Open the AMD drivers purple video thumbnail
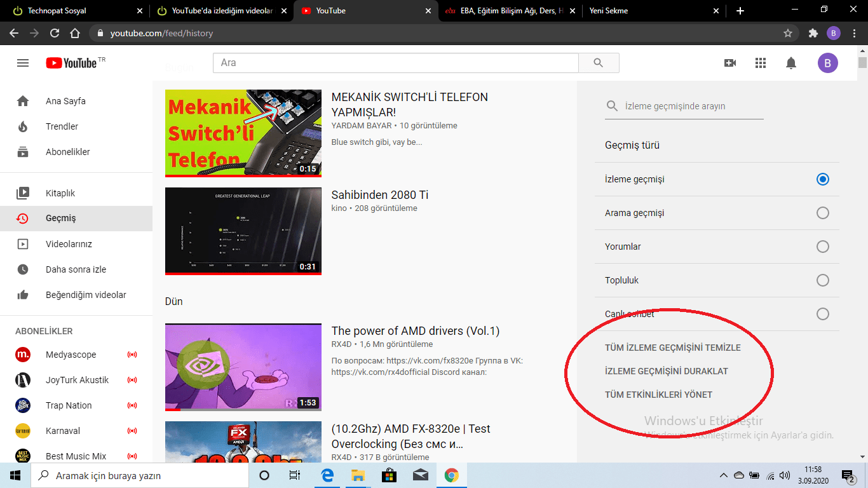 (243, 367)
